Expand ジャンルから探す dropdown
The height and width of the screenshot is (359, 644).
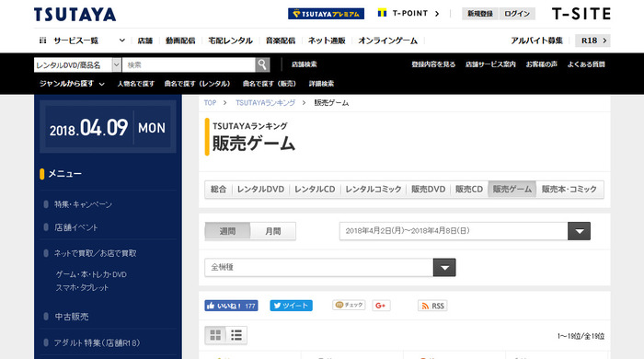[72, 84]
